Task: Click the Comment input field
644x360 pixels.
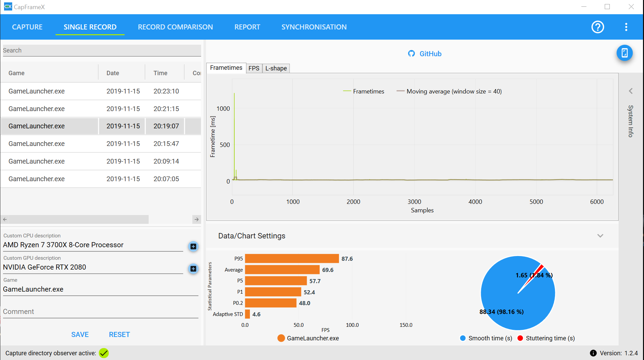Action: coord(101,312)
